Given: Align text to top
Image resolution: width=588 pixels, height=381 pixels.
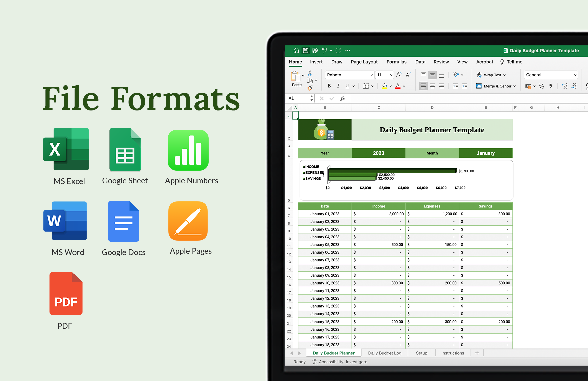Looking at the screenshot, I should click(x=423, y=74).
